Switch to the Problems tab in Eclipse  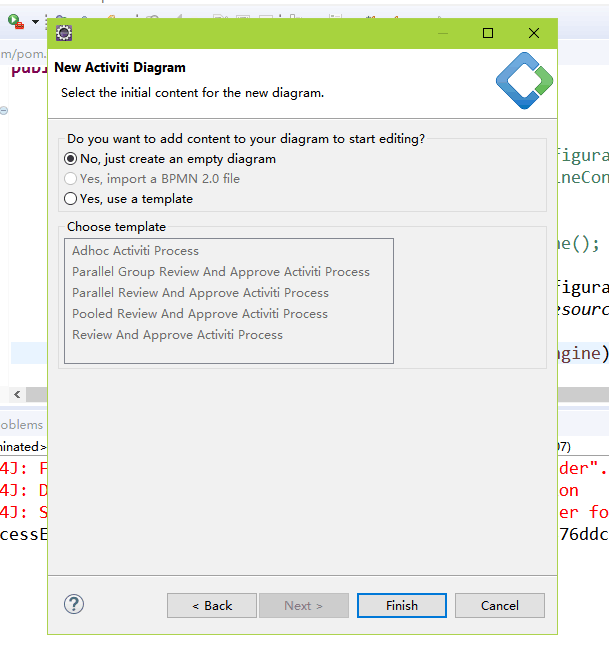point(21,425)
